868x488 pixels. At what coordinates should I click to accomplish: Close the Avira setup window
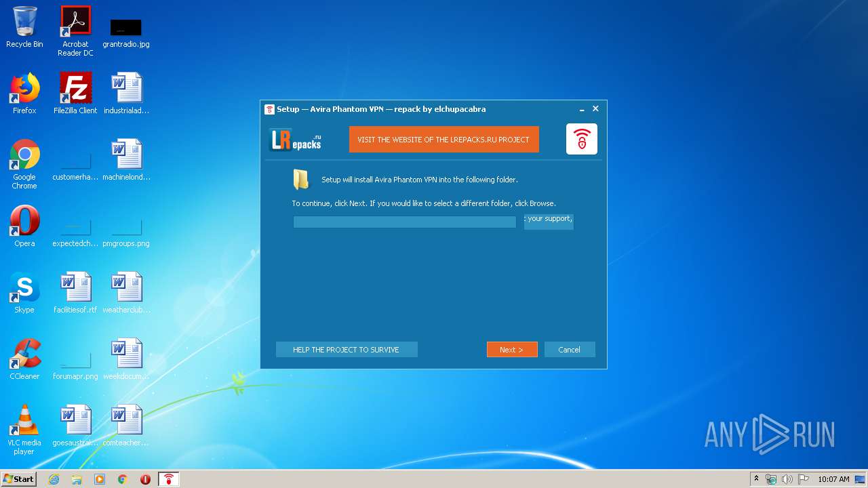pos(595,108)
